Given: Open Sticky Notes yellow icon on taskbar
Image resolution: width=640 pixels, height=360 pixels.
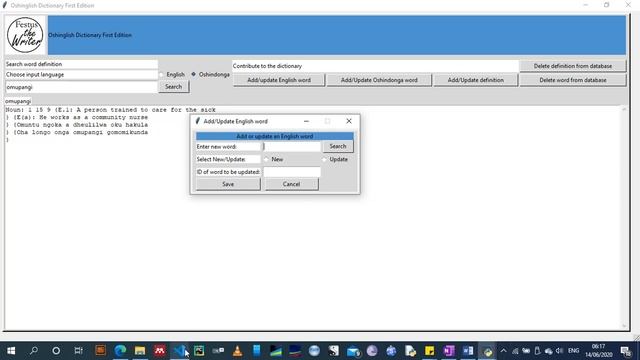Looking at the screenshot, I should pos(429,351).
